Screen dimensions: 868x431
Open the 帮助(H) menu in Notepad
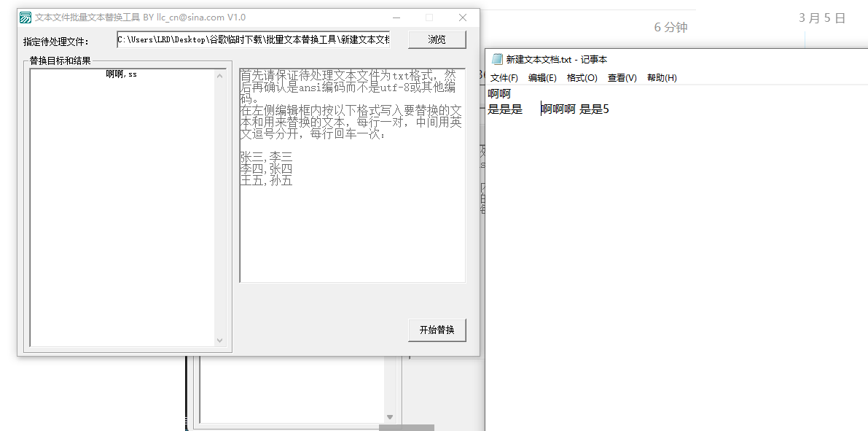point(662,78)
